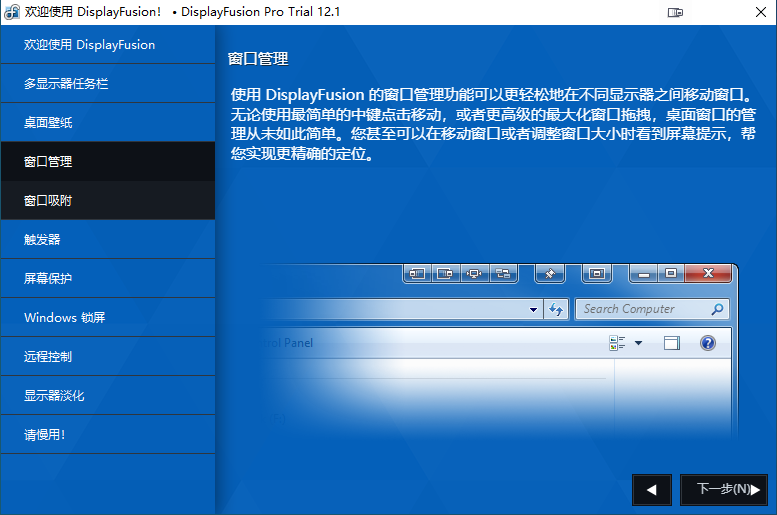Select Windows 锁屏 sidebar entry
The width and height of the screenshot is (777, 515).
(x=108, y=317)
